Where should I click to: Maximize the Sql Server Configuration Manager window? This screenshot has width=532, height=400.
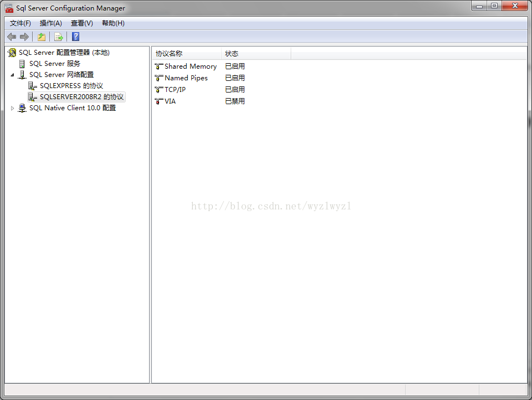(x=494, y=6)
